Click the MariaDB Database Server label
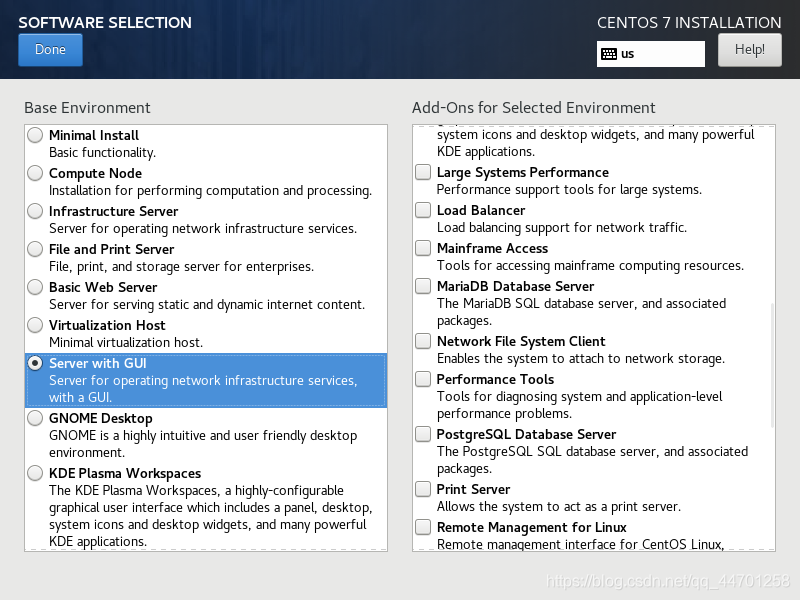 (515, 286)
